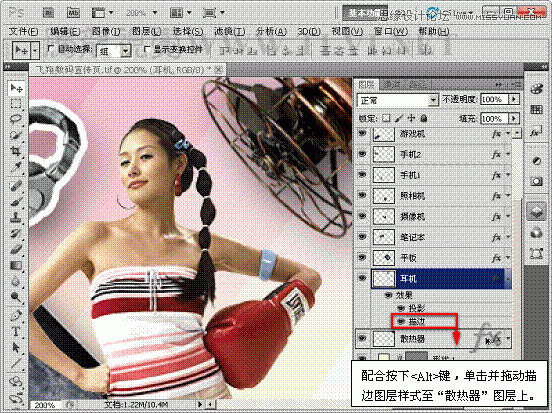
Task: Select the Quick Selection tool
Action: [16, 136]
